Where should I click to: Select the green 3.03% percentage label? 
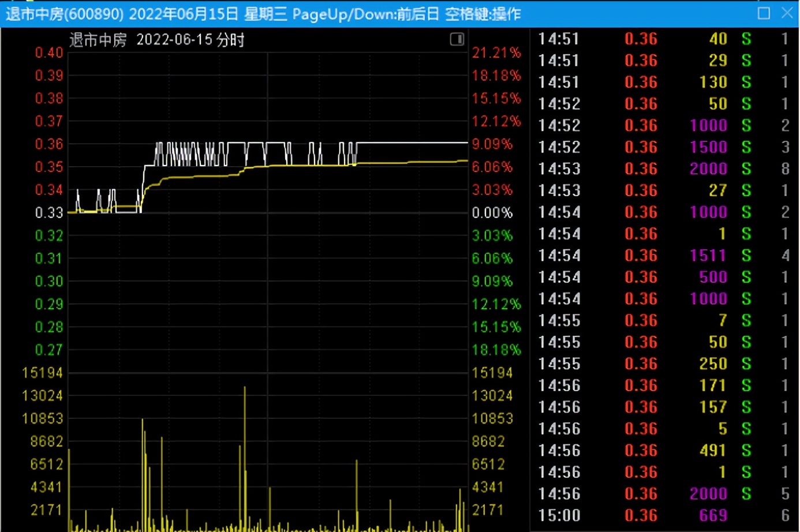coord(492,235)
